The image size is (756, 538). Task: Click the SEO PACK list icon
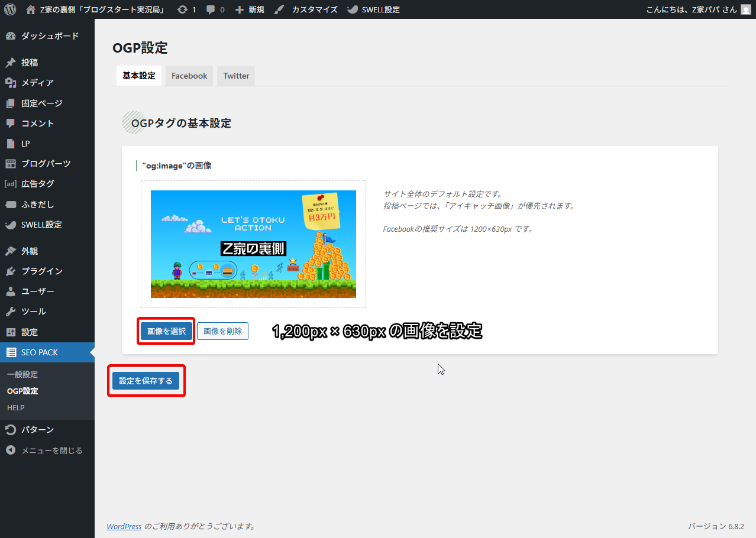coord(11,352)
